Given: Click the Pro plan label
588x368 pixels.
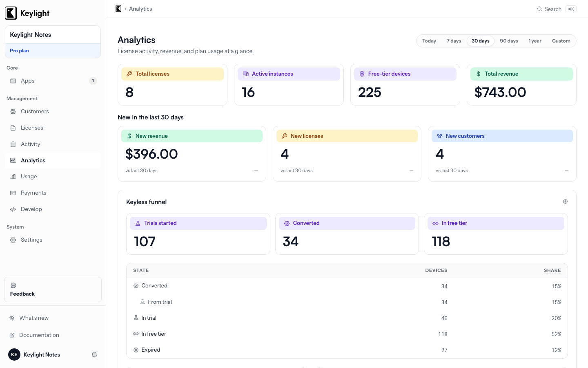Looking at the screenshot, I should pyautogui.click(x=19, y=51).
